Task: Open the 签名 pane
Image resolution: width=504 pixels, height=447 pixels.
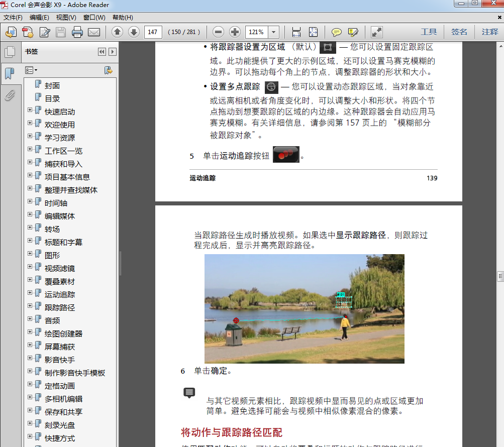Action: (x=459, y=32)
